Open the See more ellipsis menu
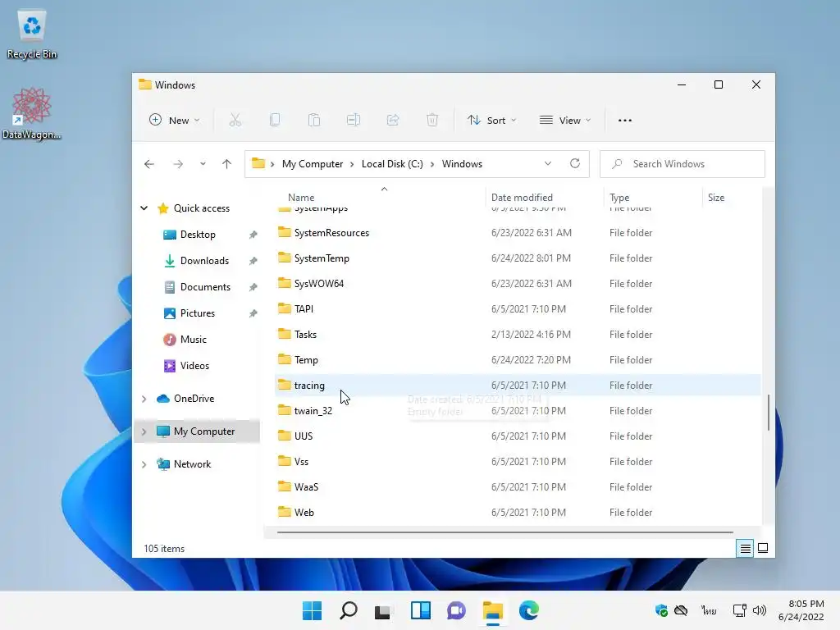 (x=624, y=121)
